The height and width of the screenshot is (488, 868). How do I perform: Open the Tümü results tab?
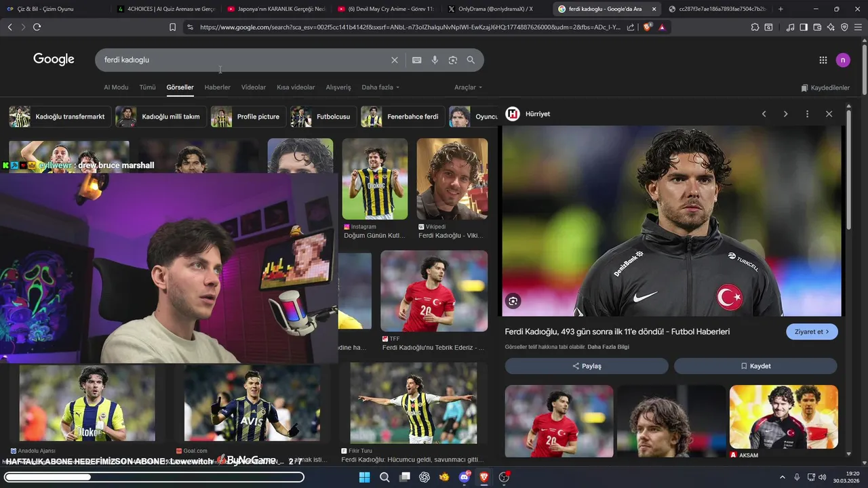click(x=147, y=87)
